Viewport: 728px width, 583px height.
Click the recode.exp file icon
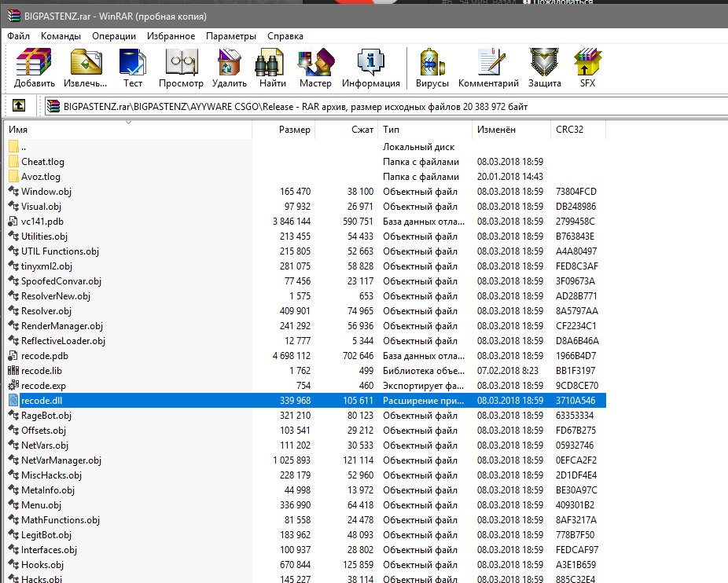point(13,385)
